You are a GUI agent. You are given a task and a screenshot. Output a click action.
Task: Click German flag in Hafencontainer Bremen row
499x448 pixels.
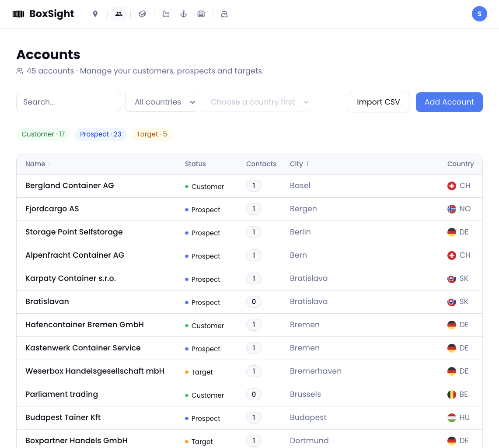[x=452, y=325]
